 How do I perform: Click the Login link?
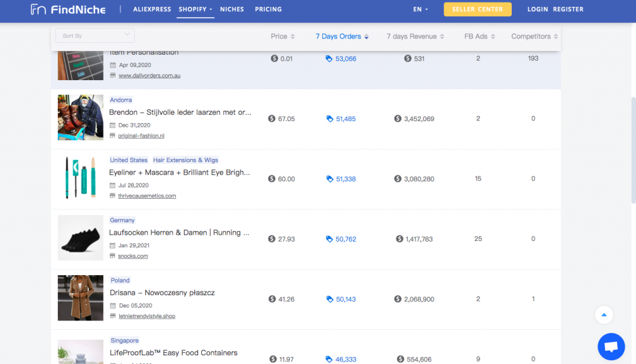point(537,9)
